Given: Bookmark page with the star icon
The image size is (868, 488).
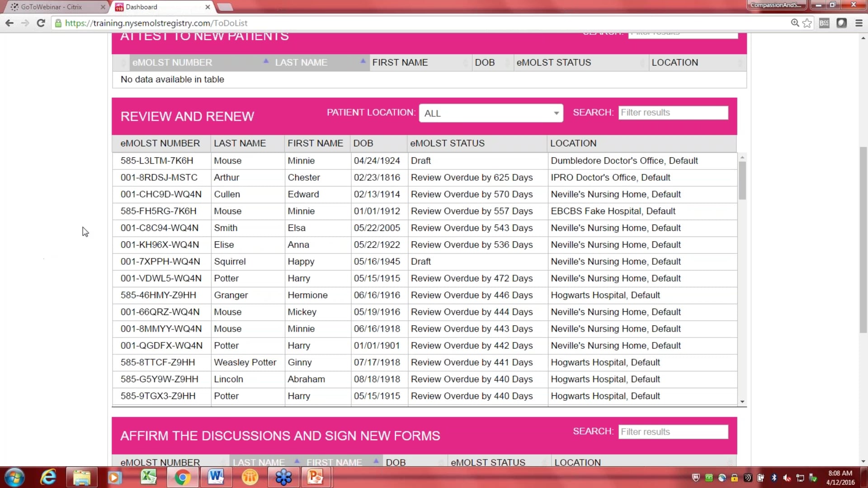Looking at the screenshot, I should tap(807, 23).
